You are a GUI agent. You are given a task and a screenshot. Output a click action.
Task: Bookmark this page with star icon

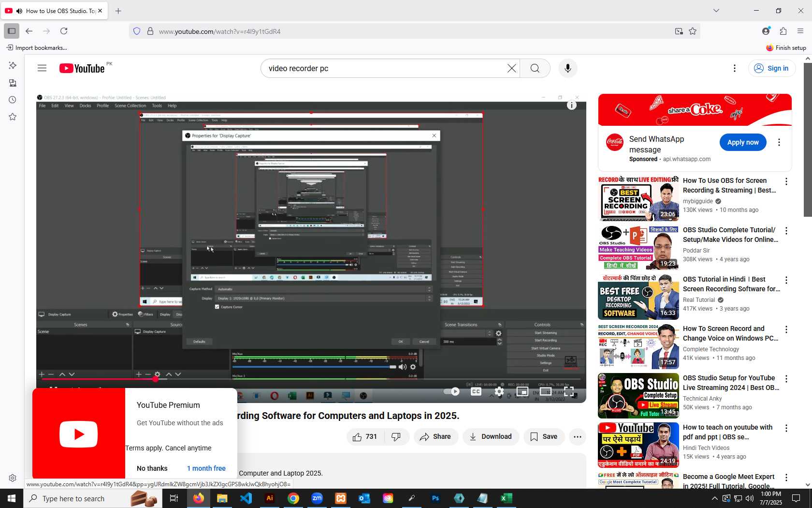[693, 31]
